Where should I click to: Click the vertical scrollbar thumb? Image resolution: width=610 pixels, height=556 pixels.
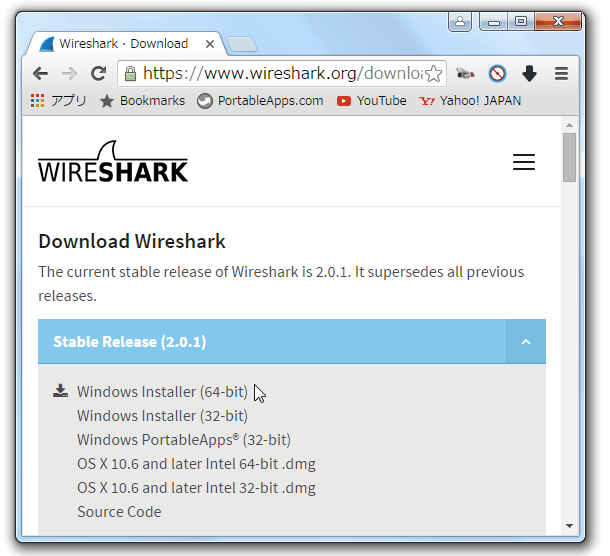click(x=569, y=157)
